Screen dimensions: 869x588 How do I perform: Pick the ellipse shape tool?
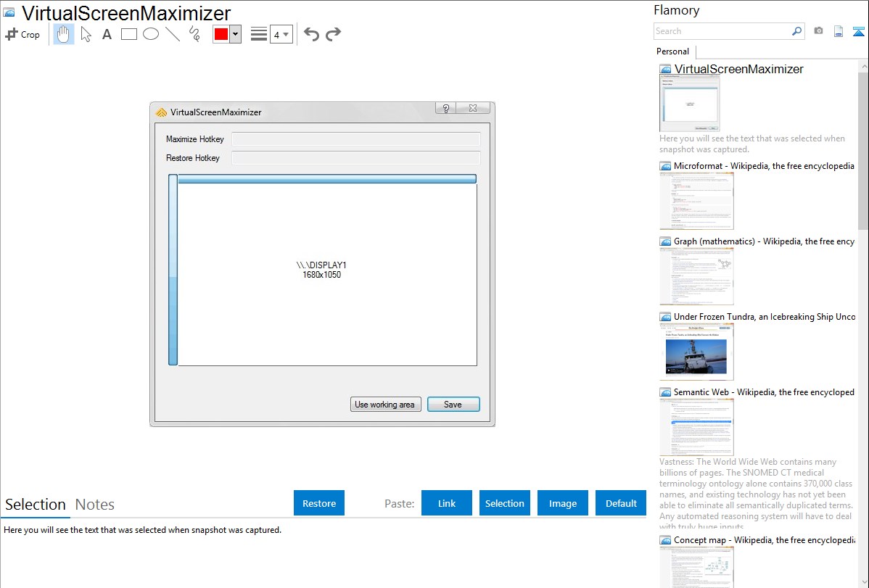151,34
